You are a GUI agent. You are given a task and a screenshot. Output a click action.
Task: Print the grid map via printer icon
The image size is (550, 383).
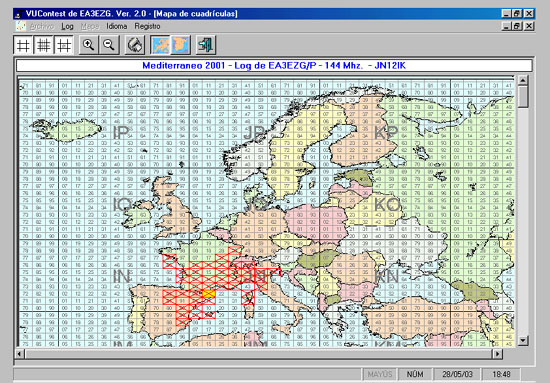click(135, 45)
